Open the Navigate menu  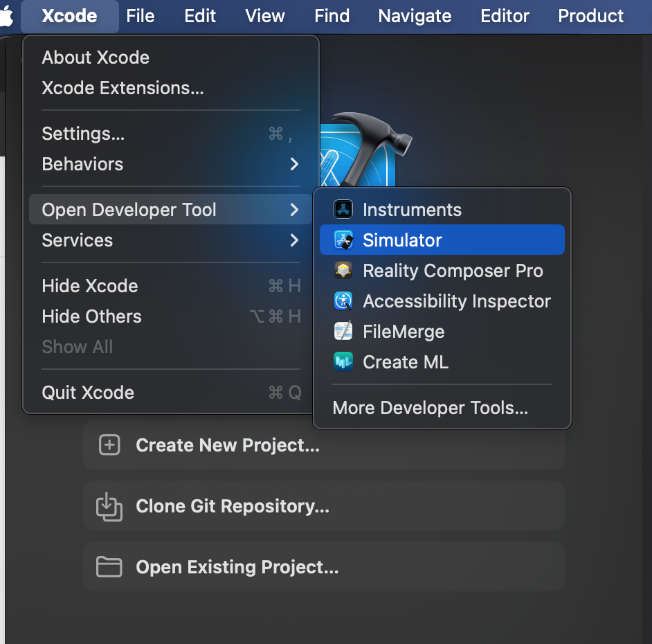click(415, 16)
